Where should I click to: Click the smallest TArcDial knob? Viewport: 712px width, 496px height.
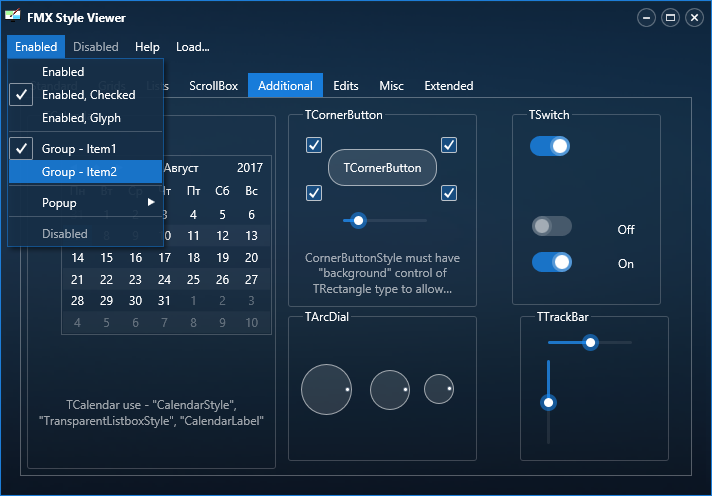pyautogui.click(x=439, y=389)
